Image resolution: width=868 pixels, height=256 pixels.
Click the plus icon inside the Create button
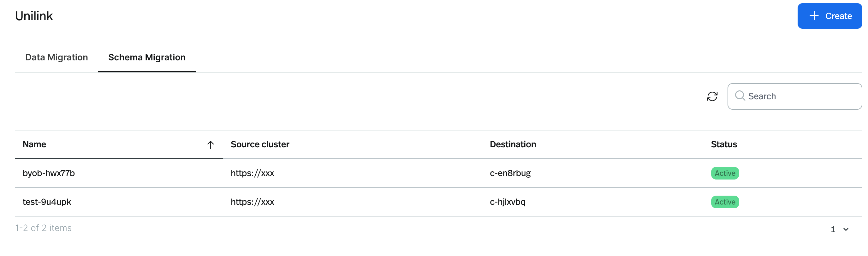[814, 15]
